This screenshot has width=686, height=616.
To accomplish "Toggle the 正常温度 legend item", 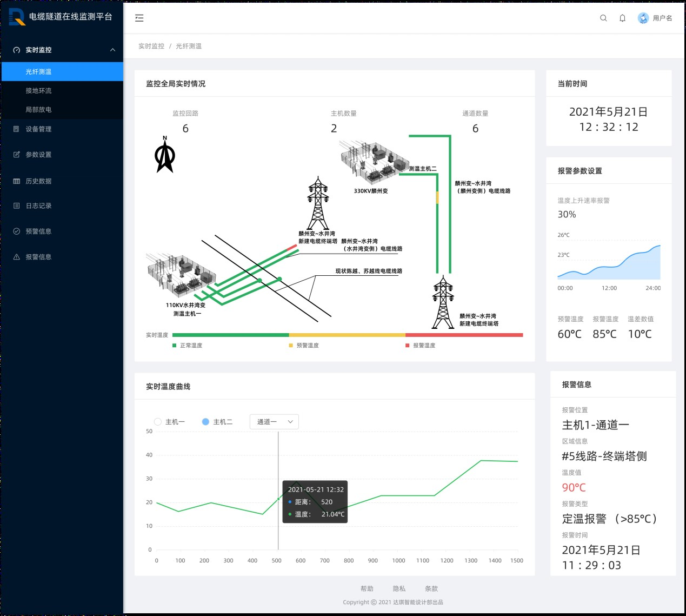I will (x=187, y=346).
